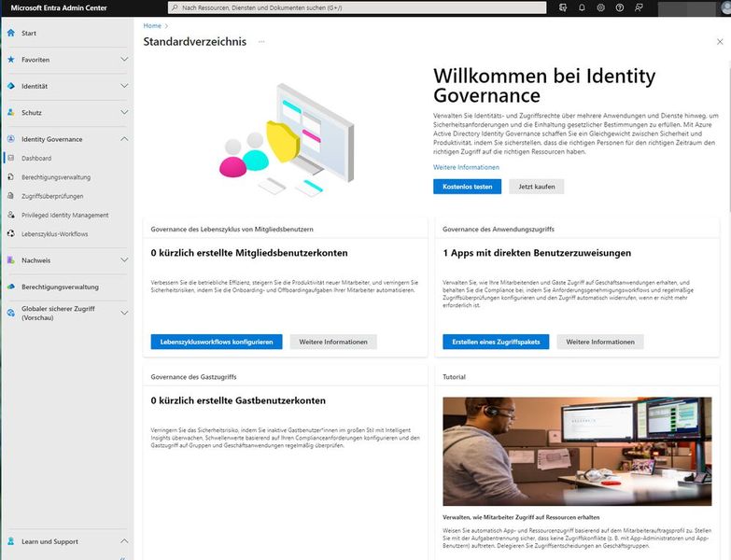
Task: Click the Berechtigungsverwaltung sub-item icon
Action: coord(11,176)
